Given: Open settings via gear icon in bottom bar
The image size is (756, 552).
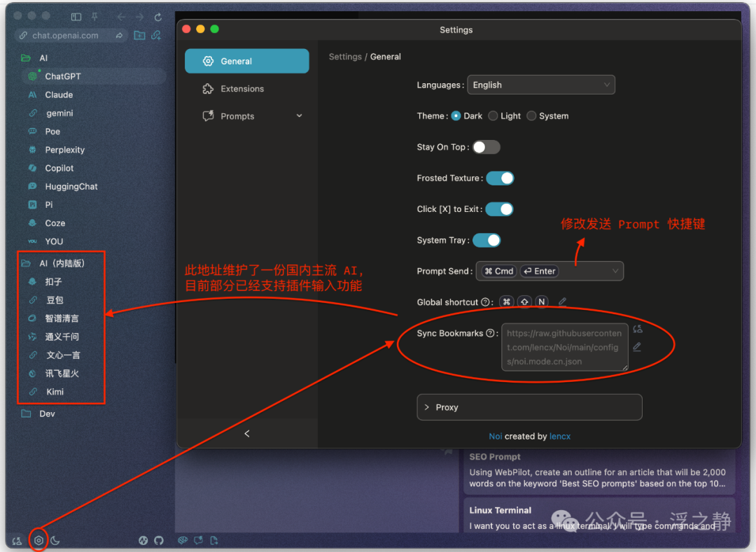Looking at the screenshot, I should (38, 540).
